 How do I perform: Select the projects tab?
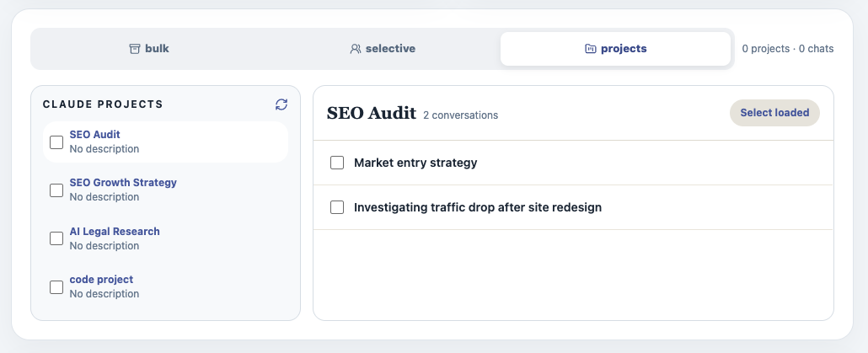[x=615, y=49]
